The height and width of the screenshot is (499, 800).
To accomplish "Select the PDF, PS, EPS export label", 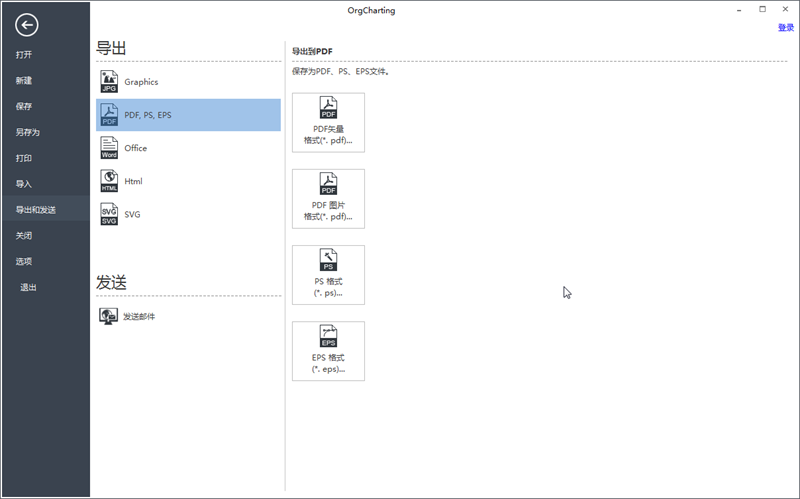I will (148, 115).
